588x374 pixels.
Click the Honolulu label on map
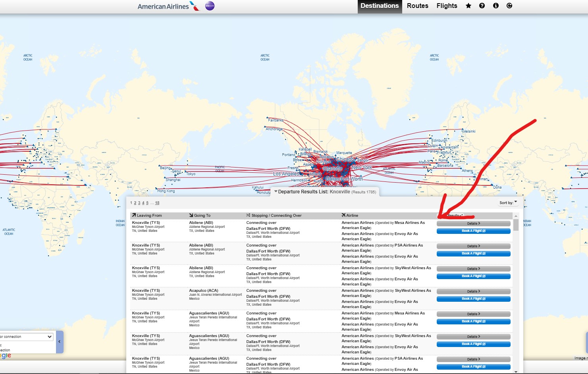click(263, 193)
